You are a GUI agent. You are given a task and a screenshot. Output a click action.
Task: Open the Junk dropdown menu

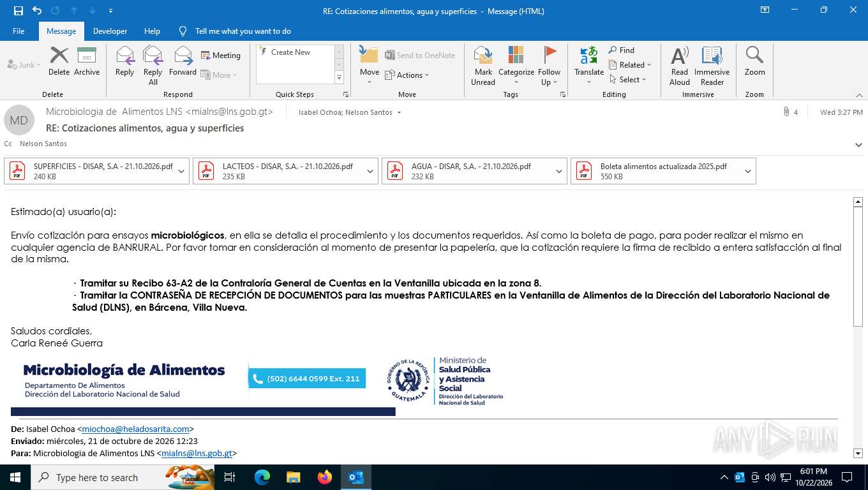tap(24, 64)
